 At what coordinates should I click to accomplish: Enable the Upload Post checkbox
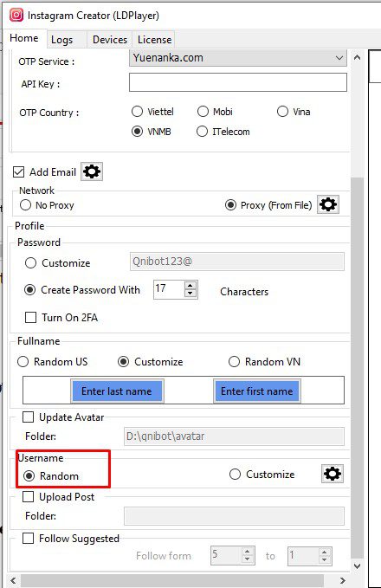(x=29, y=497)
